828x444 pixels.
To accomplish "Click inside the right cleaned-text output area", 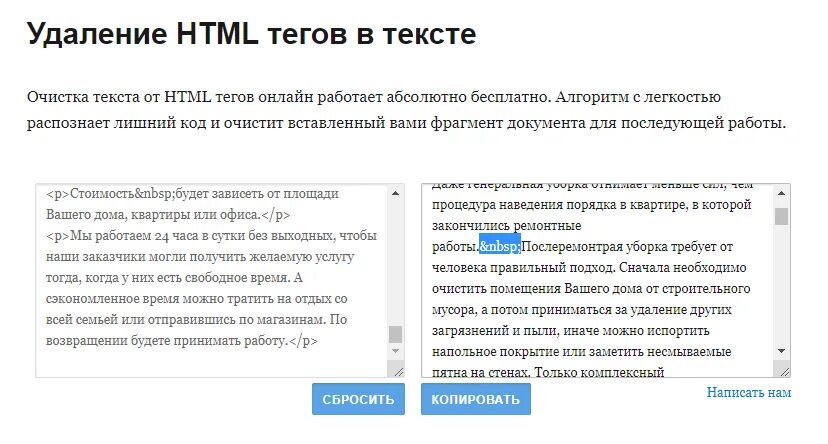I will tap(598, 280).
